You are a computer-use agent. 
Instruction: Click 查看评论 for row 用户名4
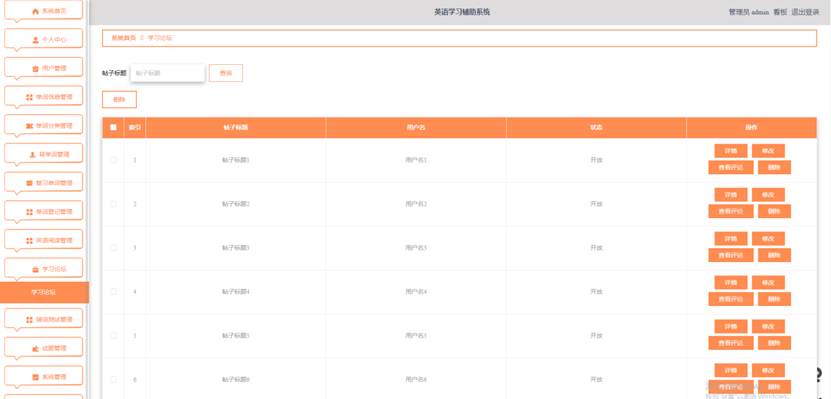pos(731,299)
